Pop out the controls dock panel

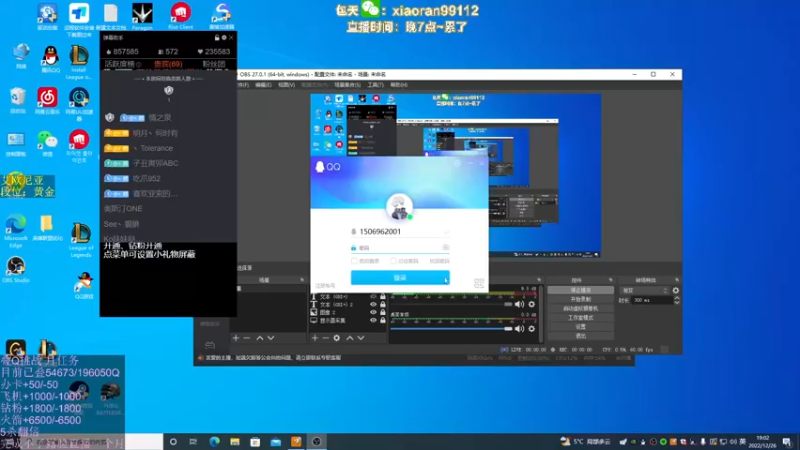click(x=611, y=280)
